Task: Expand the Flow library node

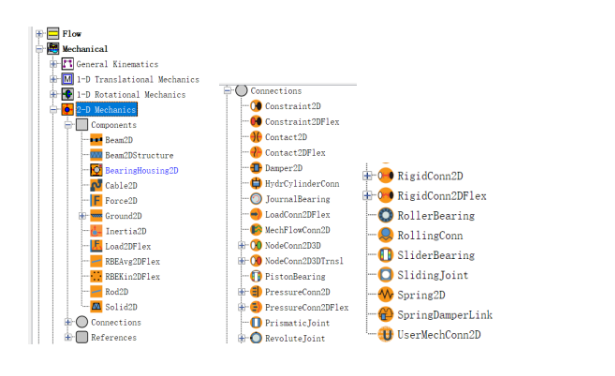Action: [39, 34]
